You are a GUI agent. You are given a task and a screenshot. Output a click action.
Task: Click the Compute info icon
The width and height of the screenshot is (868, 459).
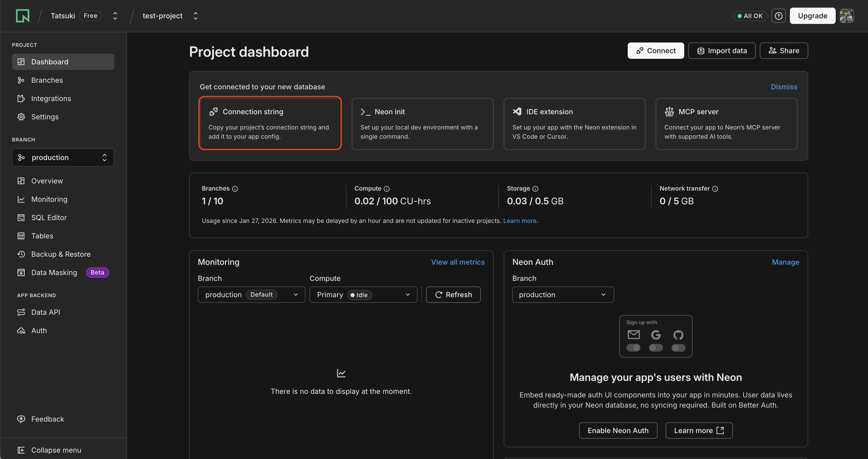386,189
